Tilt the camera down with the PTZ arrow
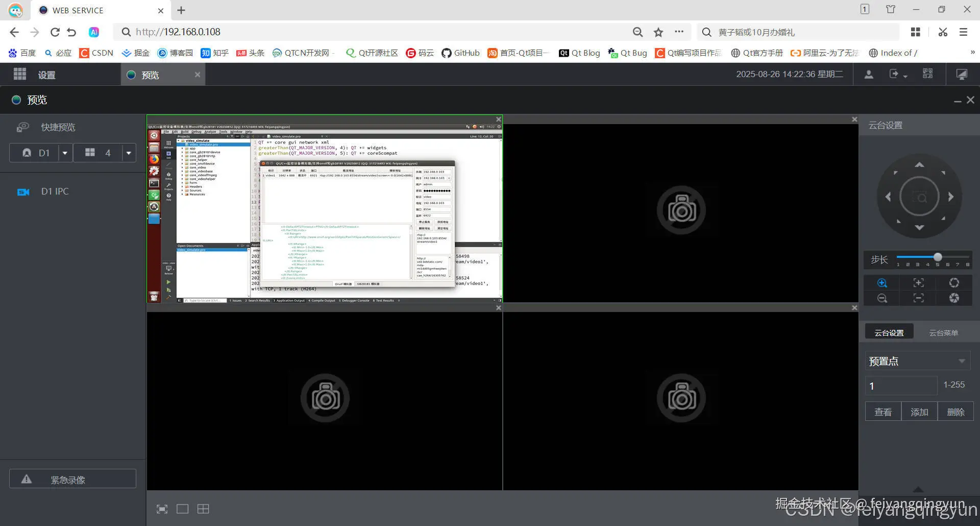 (919, 228)
